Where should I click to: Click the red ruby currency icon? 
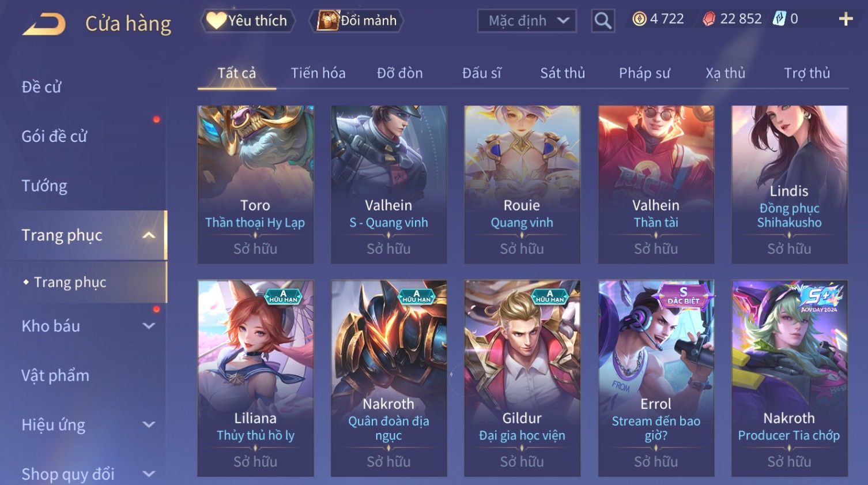[709, 19]
